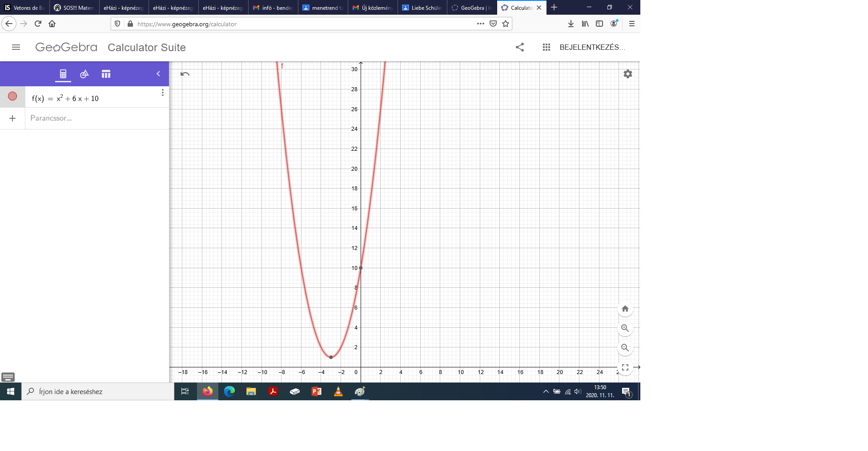This screenshot has height=451, width=868.
Task: Open the Windows Start menu
Action: point(11,391)
